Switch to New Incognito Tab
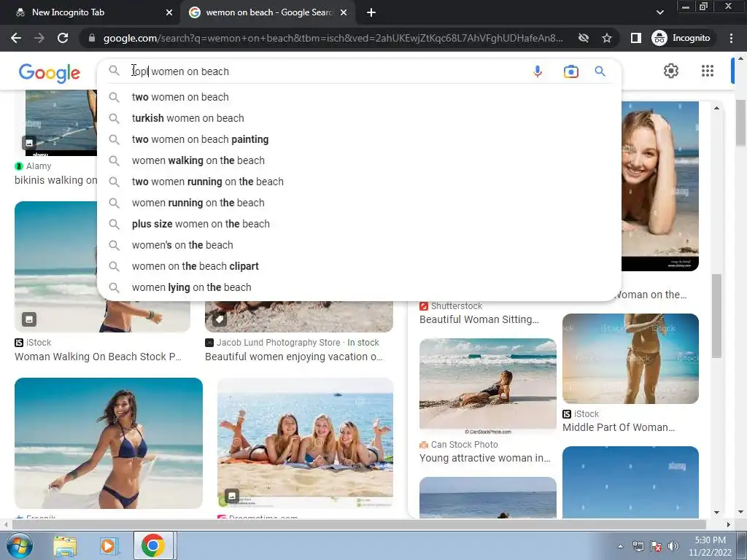The width and height of the screenshot is (747, 560). [x=90, y=12]
